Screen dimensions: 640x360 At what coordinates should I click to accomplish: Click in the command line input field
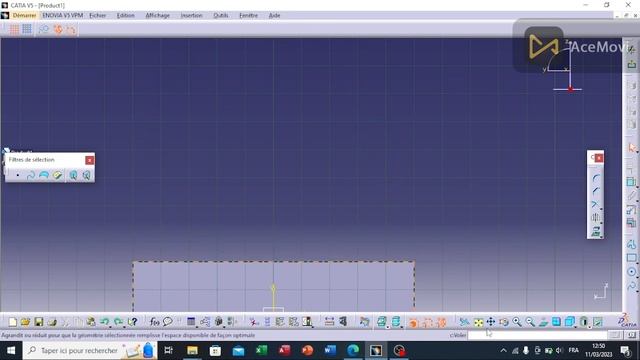click(x=537, y=335)
